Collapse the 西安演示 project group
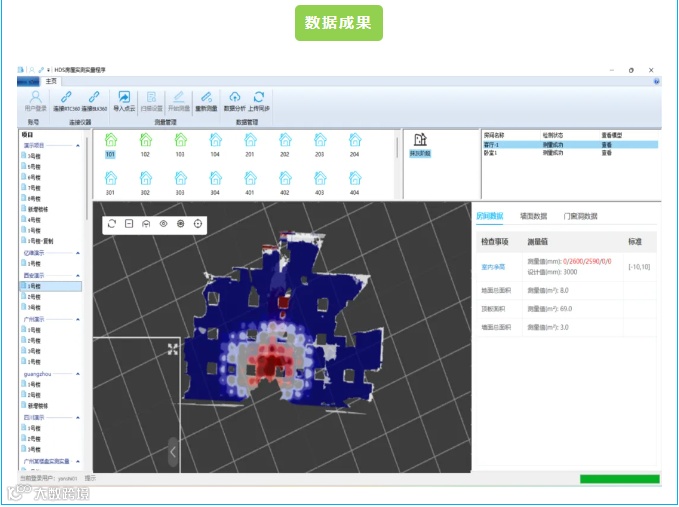 pyautogui.click(x=78, y=275)
